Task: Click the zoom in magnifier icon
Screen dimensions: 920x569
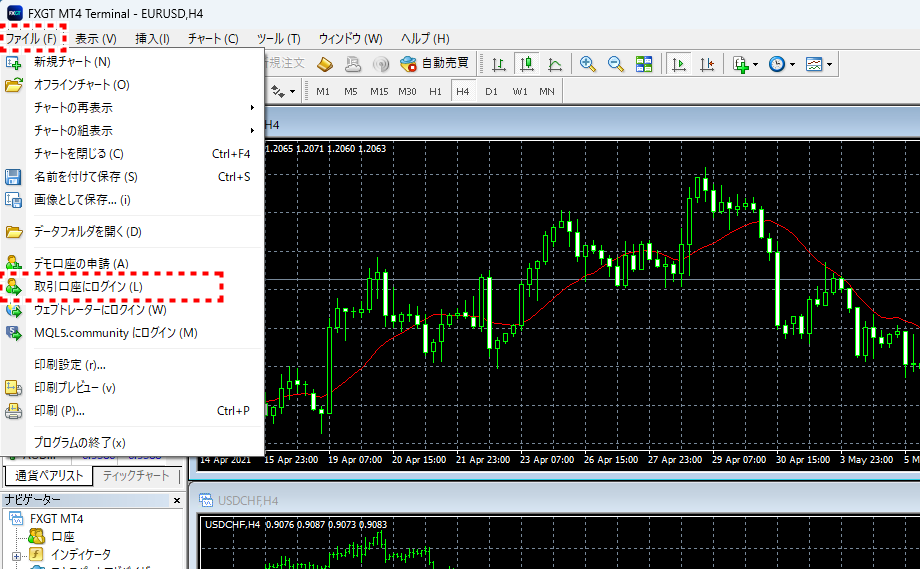Action: tap(588, 64)
